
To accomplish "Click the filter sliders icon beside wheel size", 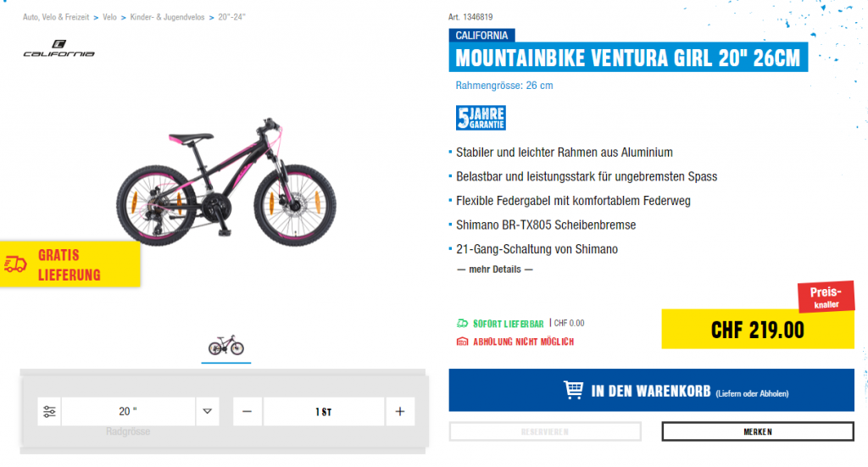I will [x=49, y=412].
